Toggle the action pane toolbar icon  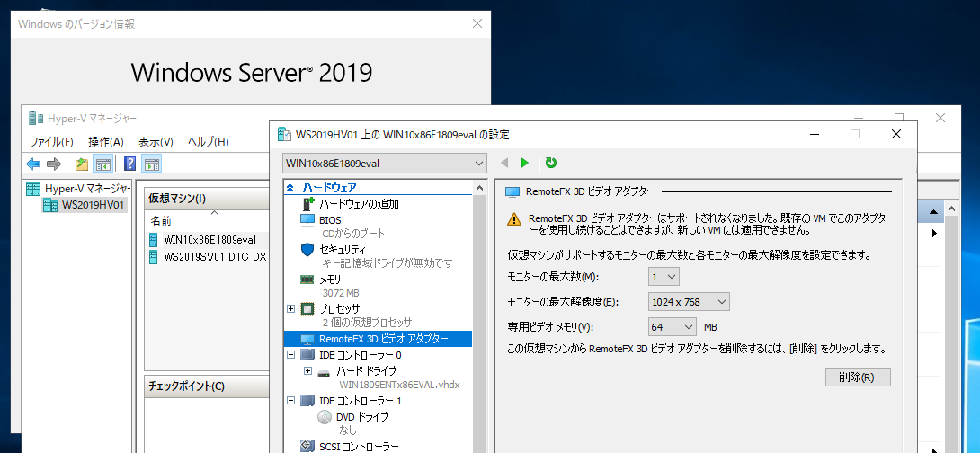tap(152, 164)
